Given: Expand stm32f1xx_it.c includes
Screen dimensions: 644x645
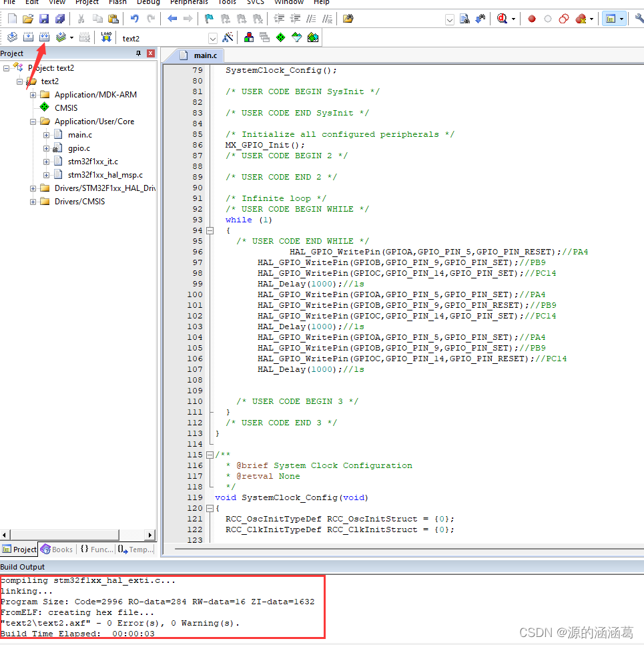Looking at the screenshot, I should [46, 162].
